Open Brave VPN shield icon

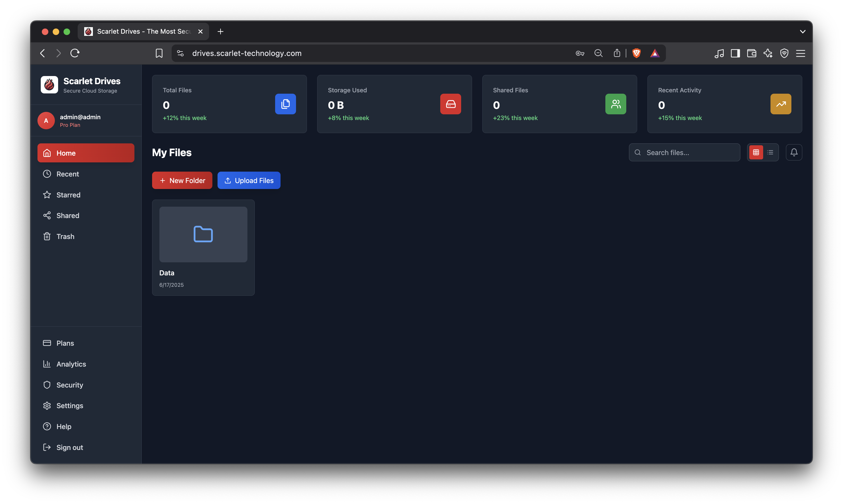[784, 53]
